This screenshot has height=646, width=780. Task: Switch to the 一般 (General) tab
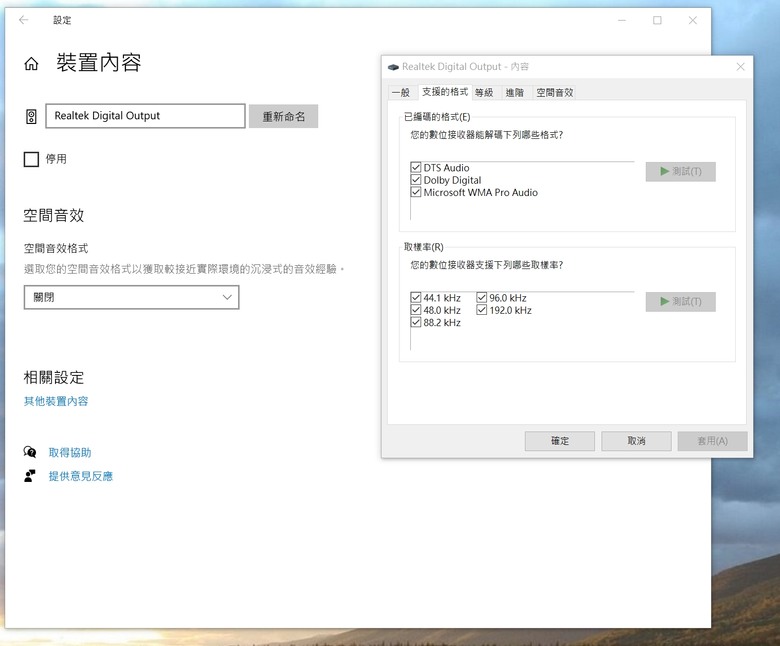[400, 92]
